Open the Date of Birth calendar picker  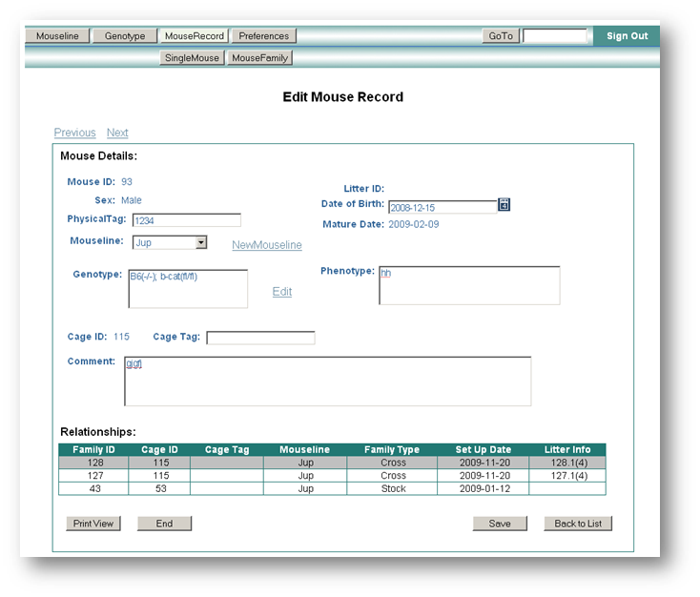pos(504,205)
